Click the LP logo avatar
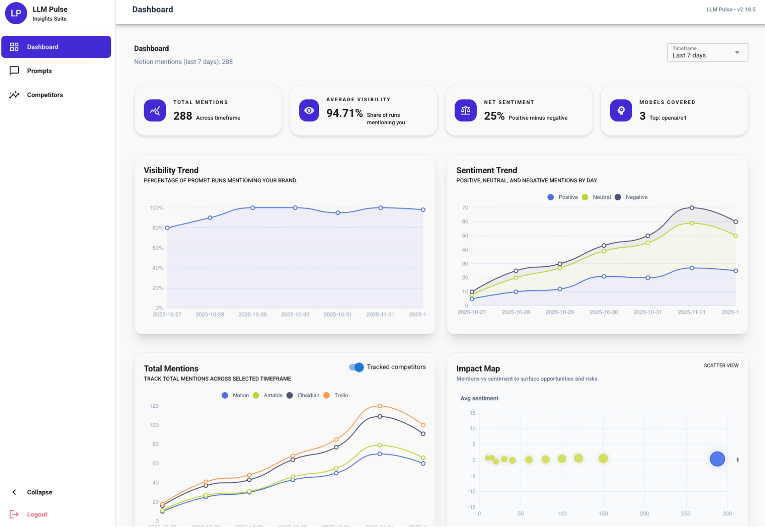This screenshot has width=765, height=532. (16, 13)
